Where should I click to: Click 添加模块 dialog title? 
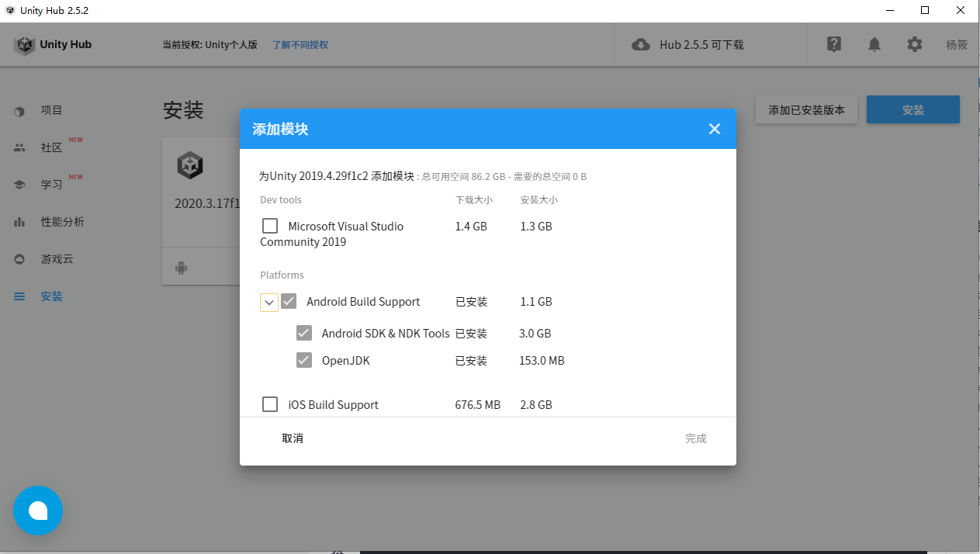point(280,129)
